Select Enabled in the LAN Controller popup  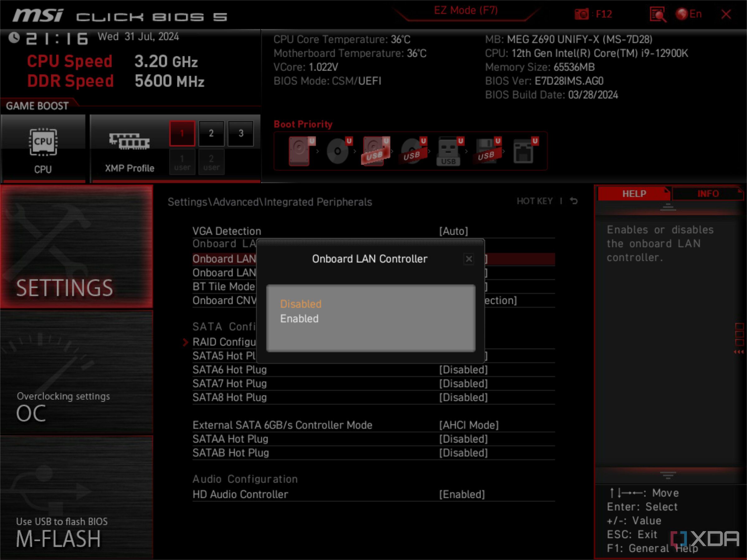299,319
